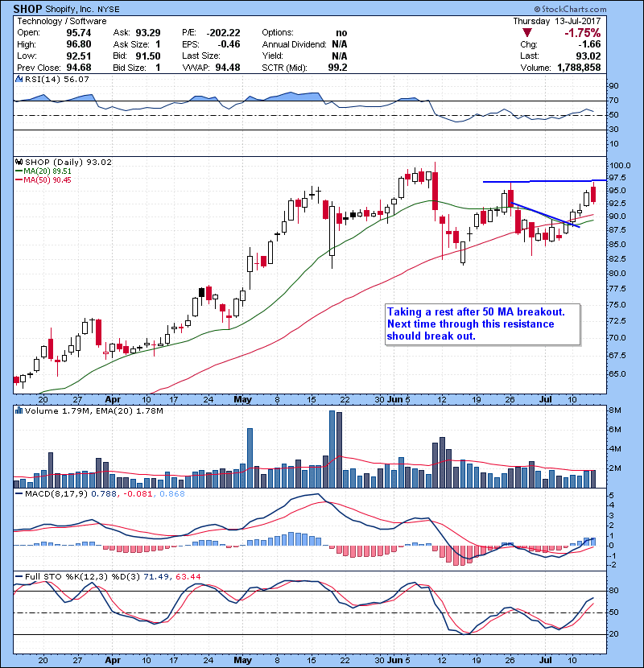This screenshot has height=668, width=644.
Task: Click the blue annotation text box
Action: tap(482, 324)
